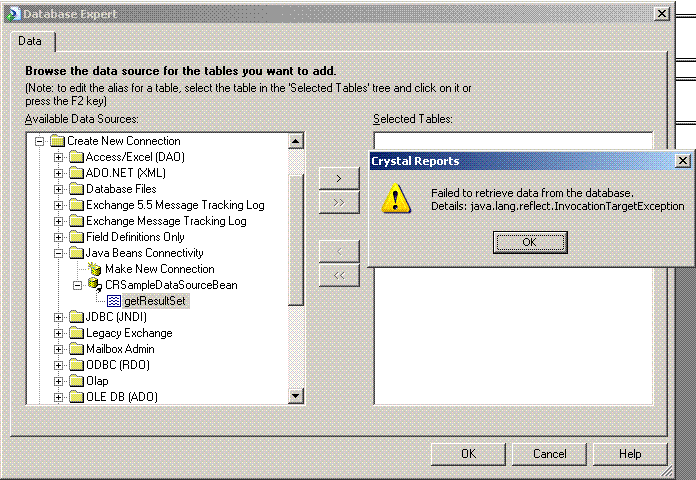Open Help for Database Expert
This screenshot has width=696, height=480.
[630, 454]
